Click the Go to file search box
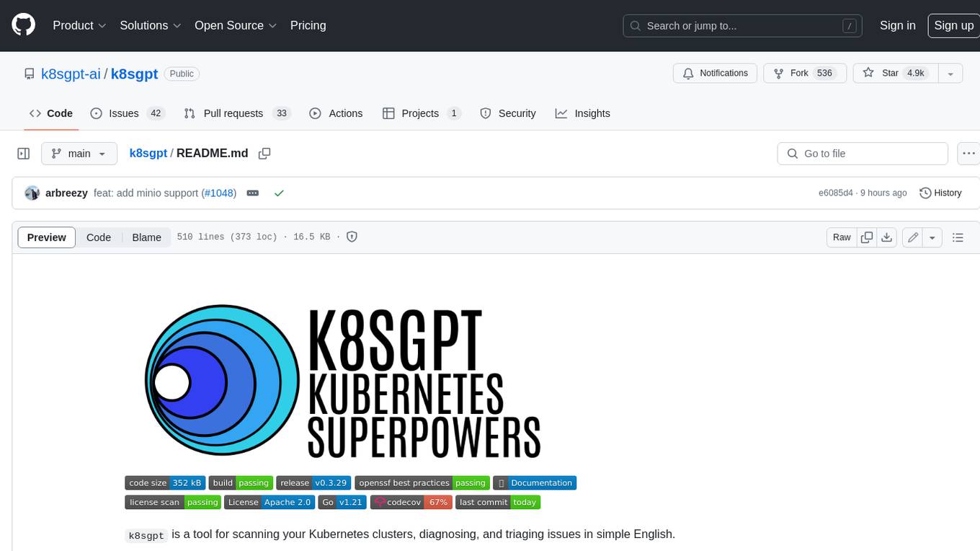Image resolution: width=980 pixels, height=551 pixels. (863, 154)
